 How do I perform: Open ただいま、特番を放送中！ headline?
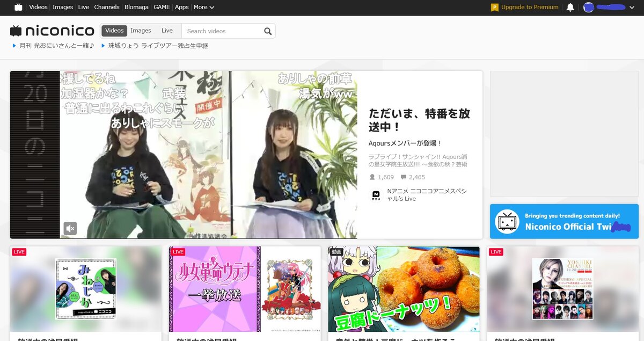point(419,120)
